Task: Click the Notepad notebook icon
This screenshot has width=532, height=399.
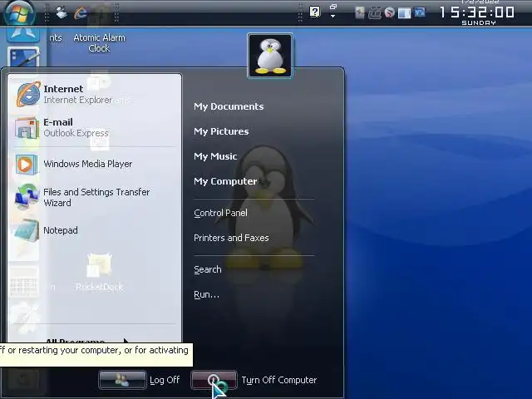Action: (27, 230)
